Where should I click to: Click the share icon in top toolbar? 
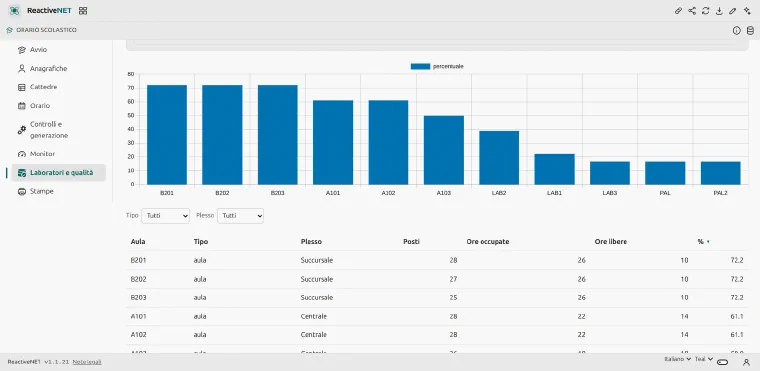692,11
